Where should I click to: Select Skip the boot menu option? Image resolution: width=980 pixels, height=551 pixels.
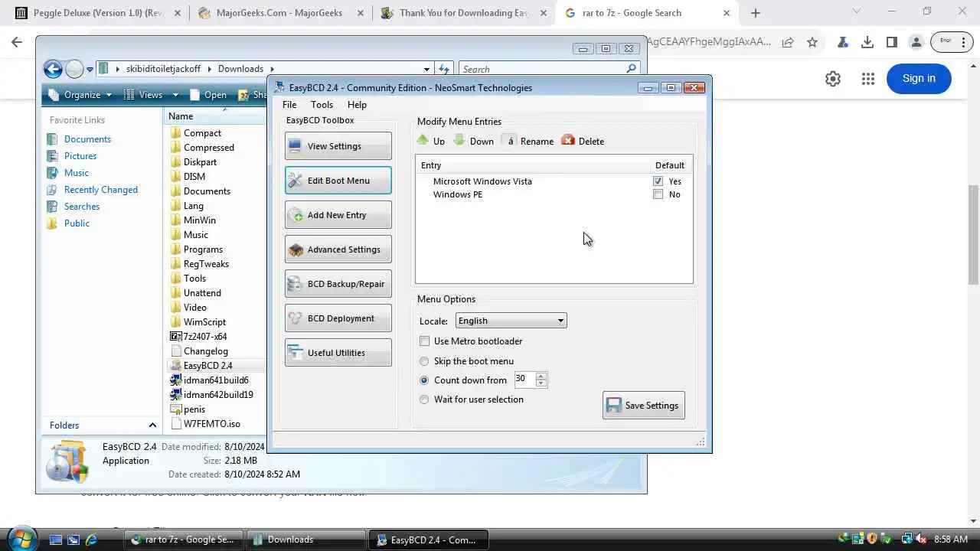point(424,361)
